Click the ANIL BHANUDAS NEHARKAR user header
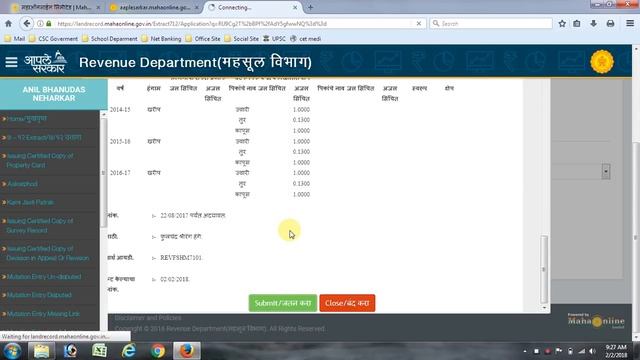 point(54,94)
